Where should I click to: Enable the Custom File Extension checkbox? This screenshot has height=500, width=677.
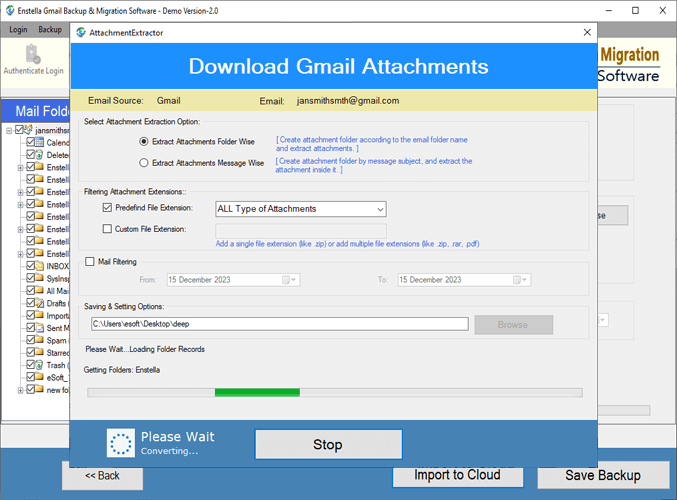[108, 229]
